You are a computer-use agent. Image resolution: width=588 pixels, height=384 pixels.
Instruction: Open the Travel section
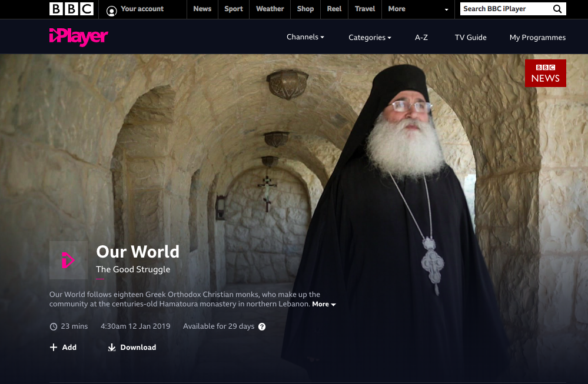point(365,9)
